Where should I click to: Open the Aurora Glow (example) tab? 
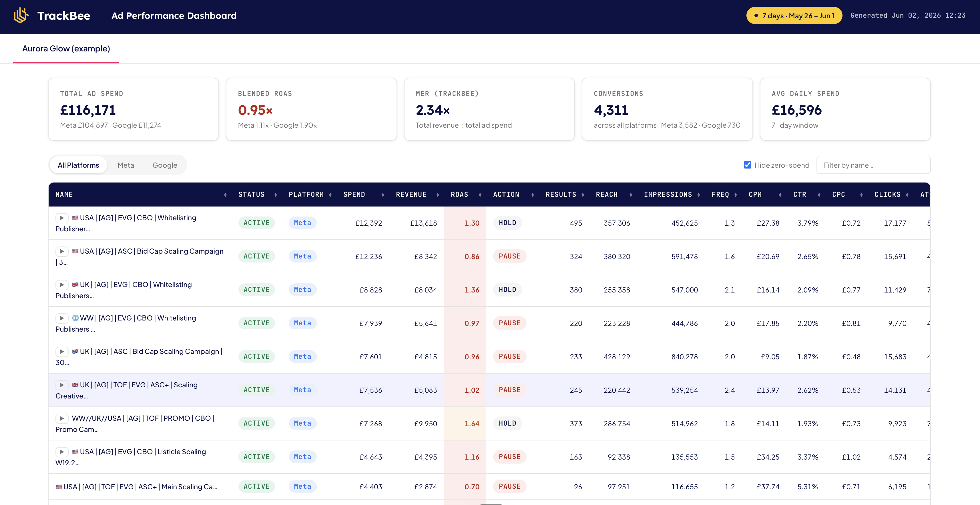[x=66, y=49]
